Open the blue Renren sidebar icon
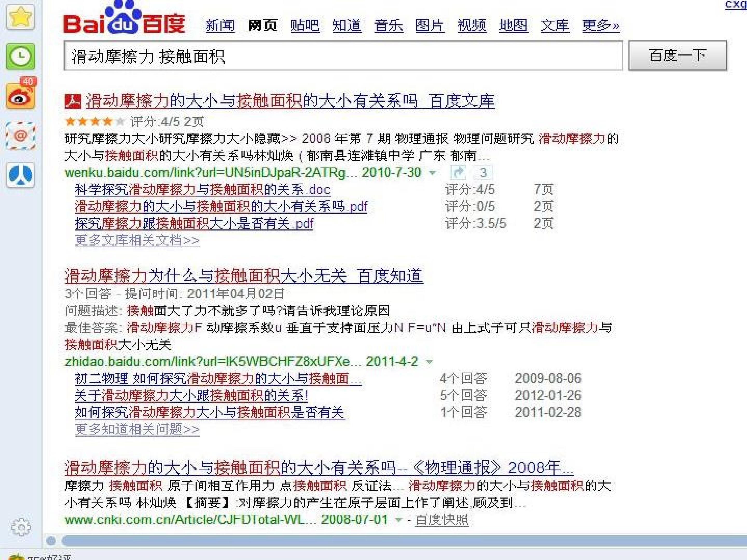Image resolution: width=747 pixels, height=560 pixels. tap(20, 175)
